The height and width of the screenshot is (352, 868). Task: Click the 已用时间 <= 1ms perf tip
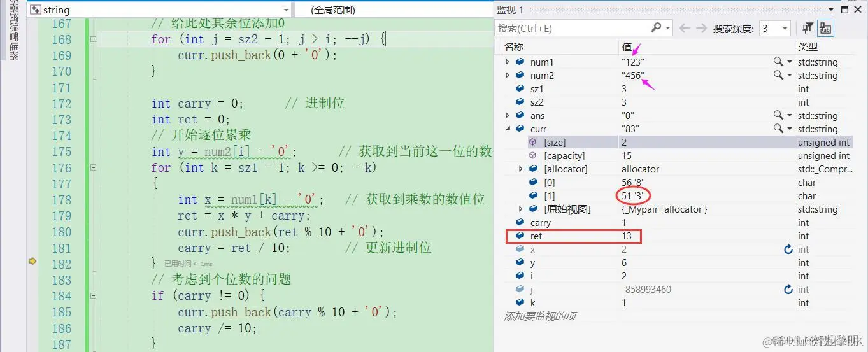(x=188, y=264)
